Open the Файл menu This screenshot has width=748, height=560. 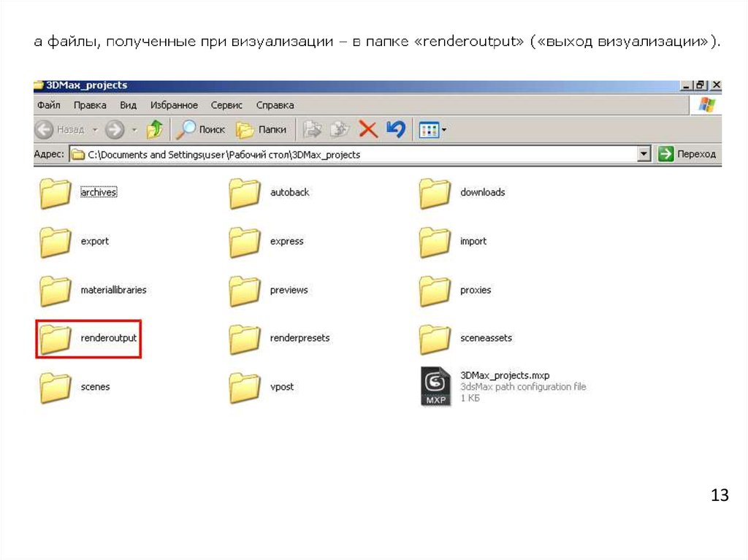click(48, 105)
